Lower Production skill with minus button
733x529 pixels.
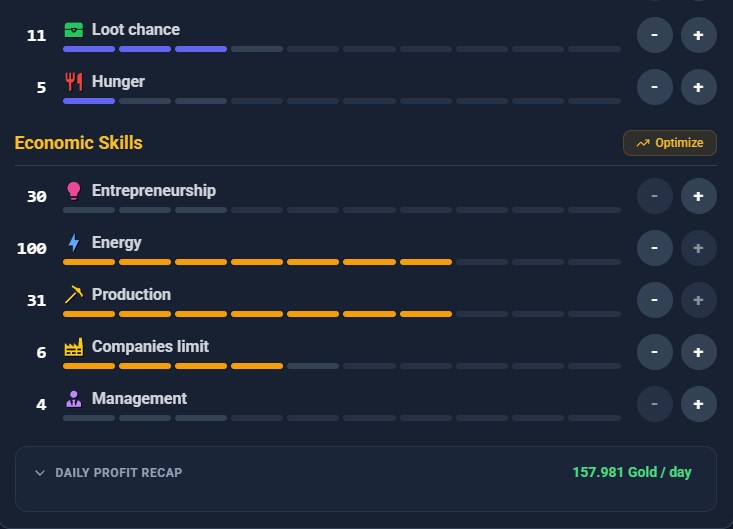[654, 300]
